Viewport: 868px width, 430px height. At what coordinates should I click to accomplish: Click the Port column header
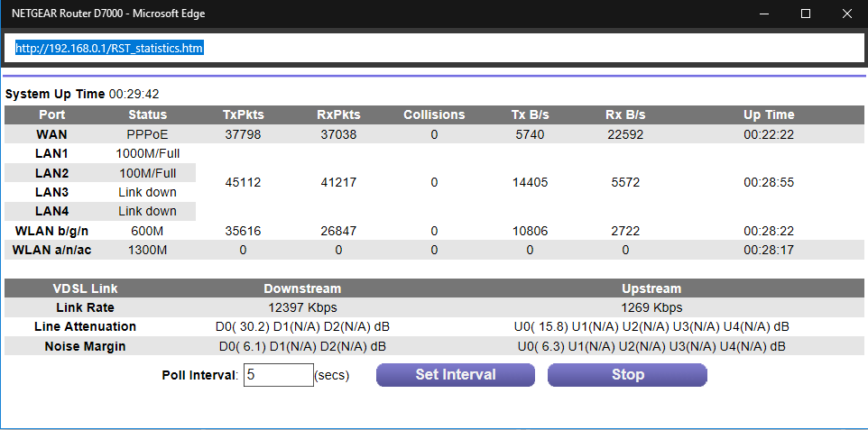click(x=52, y=114)
